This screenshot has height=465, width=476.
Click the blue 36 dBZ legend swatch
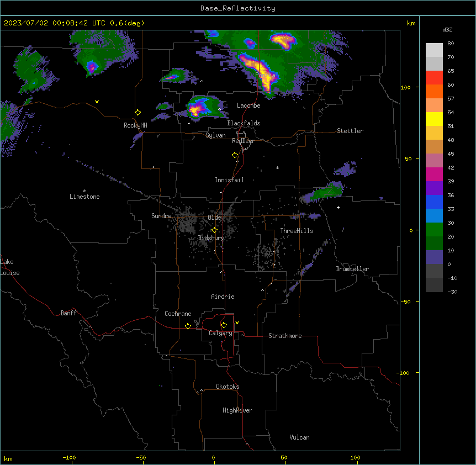click(434, 202)
